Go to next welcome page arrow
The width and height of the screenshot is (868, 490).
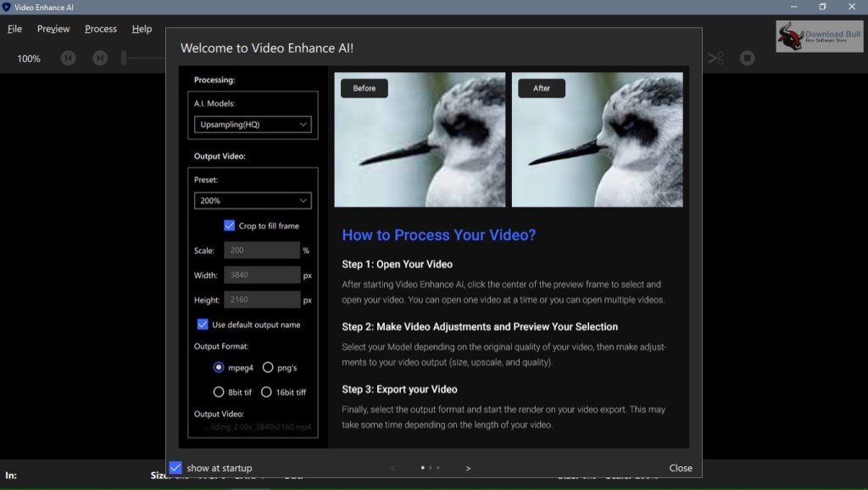click(x=468, y=469)
